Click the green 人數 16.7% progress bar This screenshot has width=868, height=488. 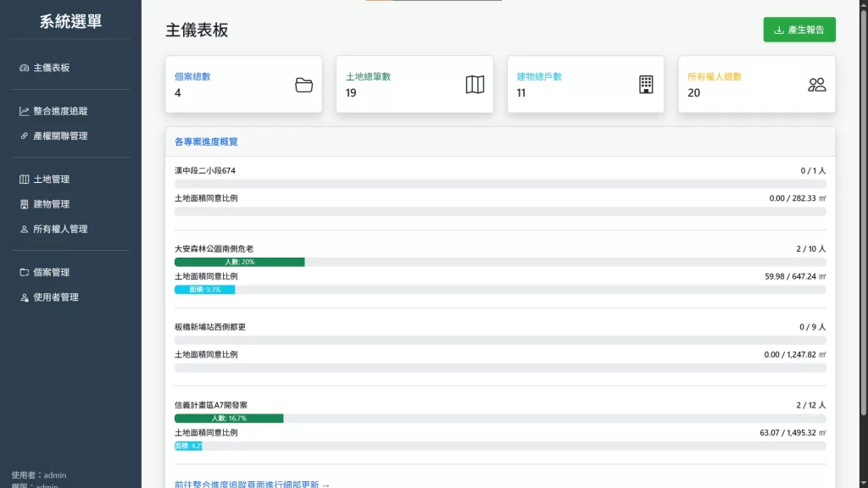229,419
